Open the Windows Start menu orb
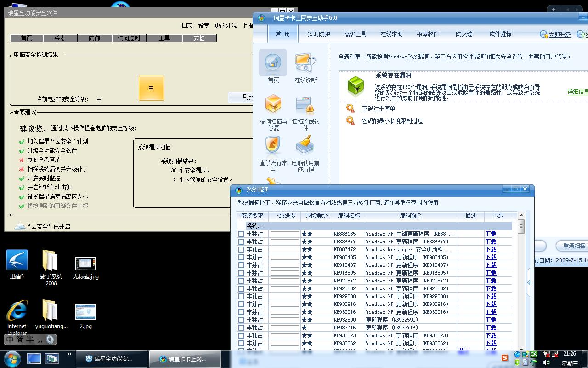 pos(12,358)
